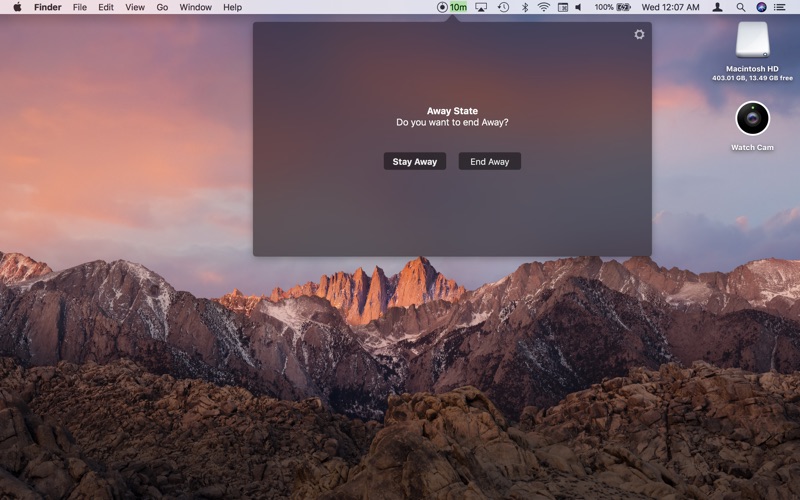Viewport: 800px width, 500px height.
Task: Open the File menu
Action: point(80,7)
